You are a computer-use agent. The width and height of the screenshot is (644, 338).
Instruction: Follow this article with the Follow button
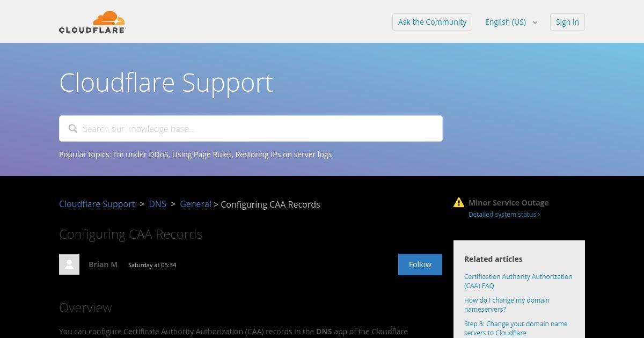pos(420,264)
